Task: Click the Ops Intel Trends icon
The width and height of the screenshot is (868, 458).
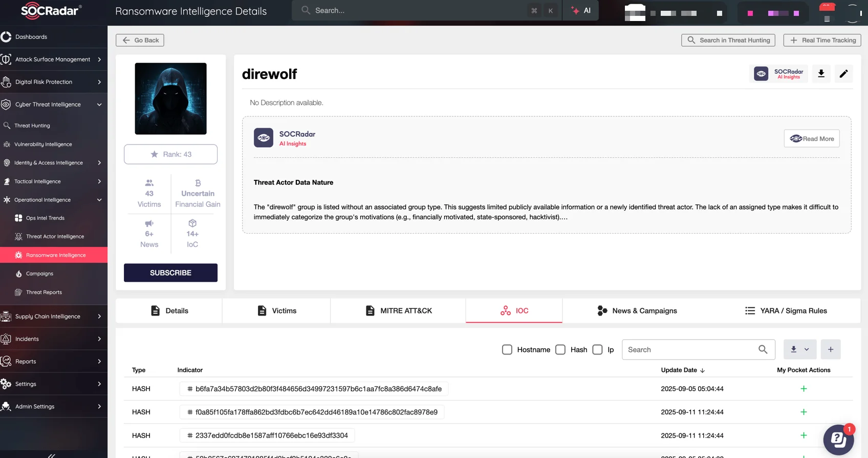Action: (18, 218)
